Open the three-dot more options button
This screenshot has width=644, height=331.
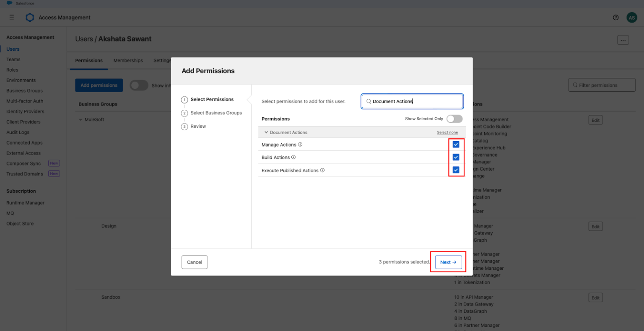623,40
